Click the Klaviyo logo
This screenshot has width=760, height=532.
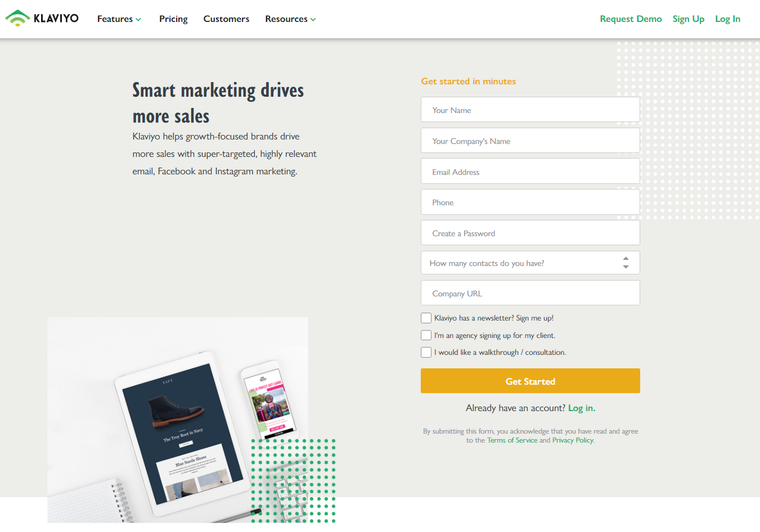point(42,19)
